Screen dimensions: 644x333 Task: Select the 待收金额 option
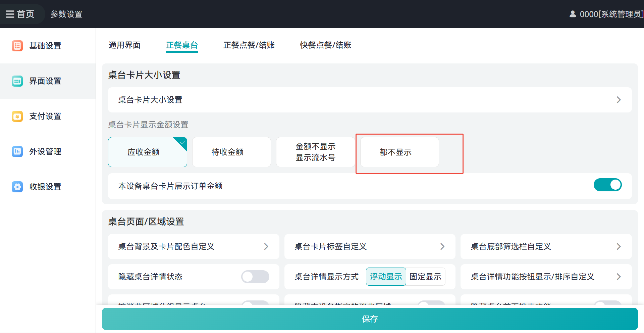pyautogui.click(x=231, y=152)
